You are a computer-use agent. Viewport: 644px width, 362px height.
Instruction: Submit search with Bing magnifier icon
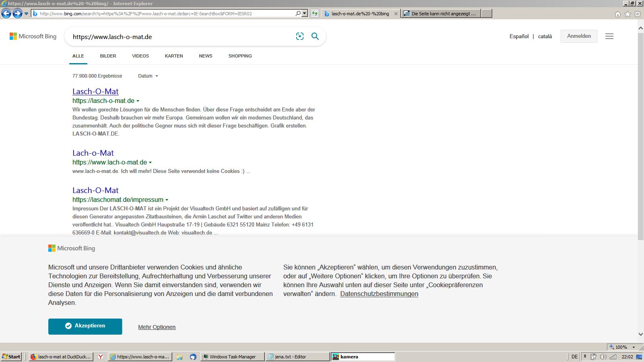315,36
